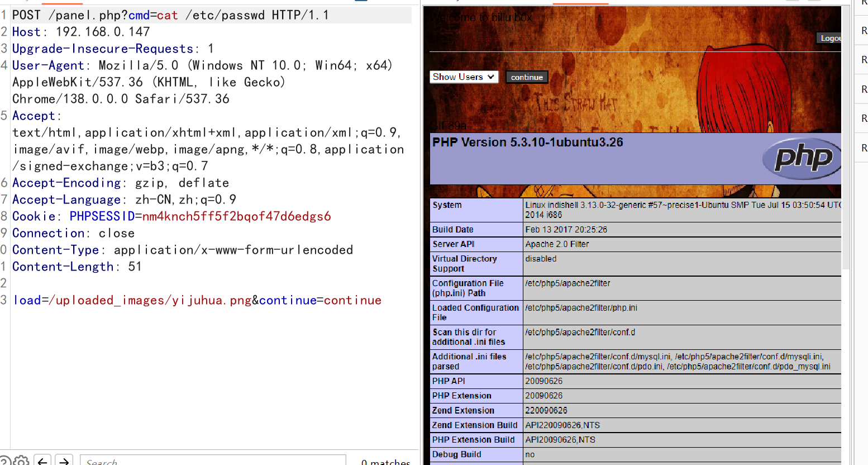This screenshot has height=465, width=868.
Task: Click Welcome to billu box heading
Action: (x=481, y=17)
